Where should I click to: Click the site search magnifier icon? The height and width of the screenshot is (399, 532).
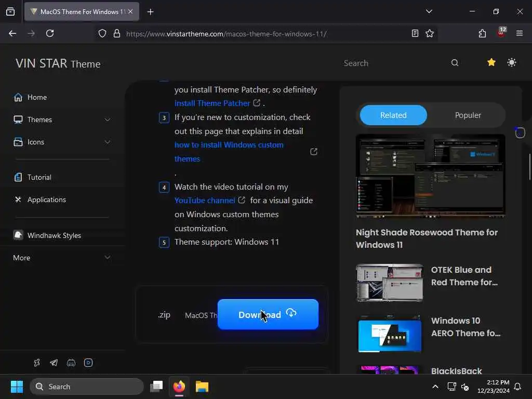pyautogui.click(x=455, y=63)
